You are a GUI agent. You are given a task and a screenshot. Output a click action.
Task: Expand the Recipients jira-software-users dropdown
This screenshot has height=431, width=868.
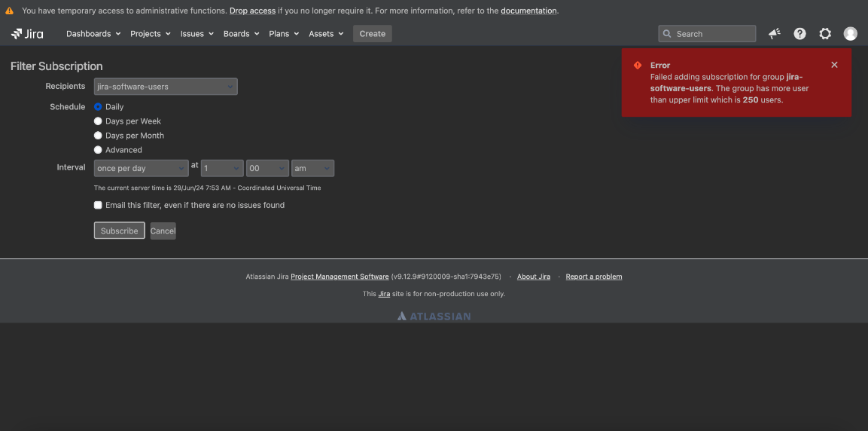166,87
